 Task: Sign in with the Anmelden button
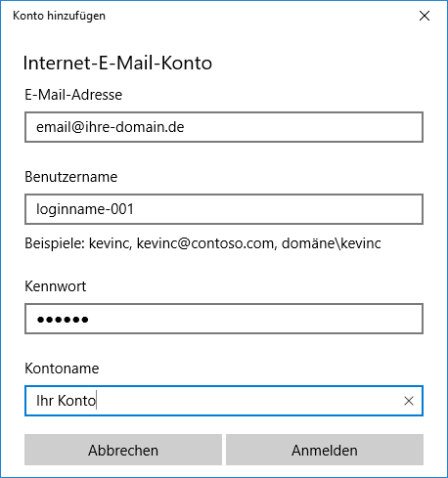click(325, 450)
